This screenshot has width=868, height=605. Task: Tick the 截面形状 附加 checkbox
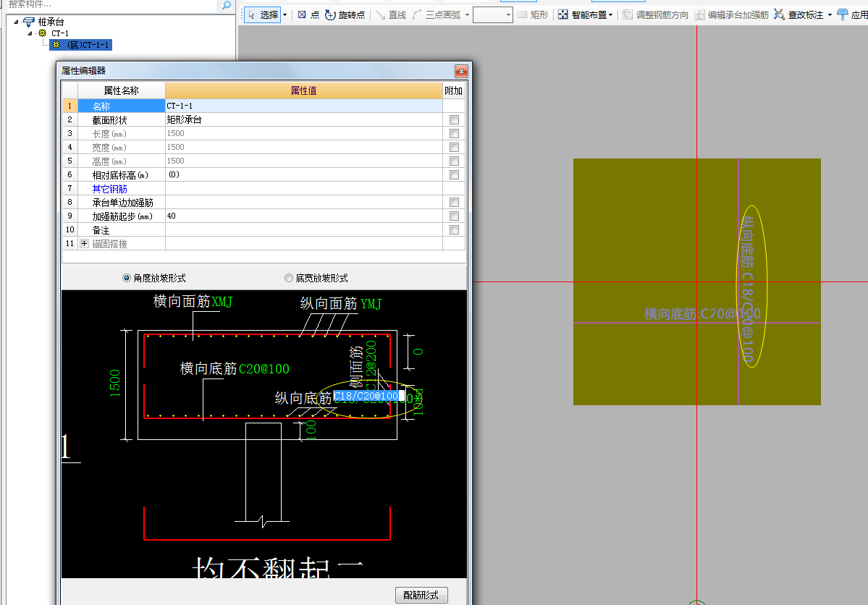[455, 119]
